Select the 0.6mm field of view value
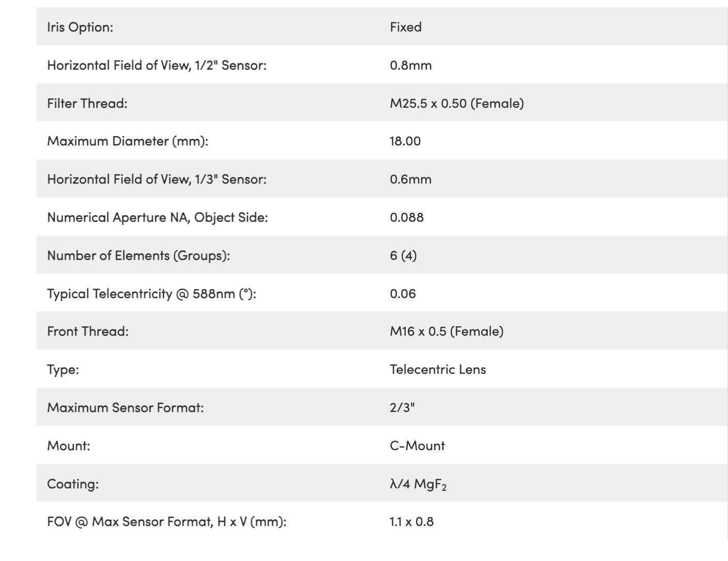This screenshot has width=728, height=561. pyautogui.click(x=411, y=179)
